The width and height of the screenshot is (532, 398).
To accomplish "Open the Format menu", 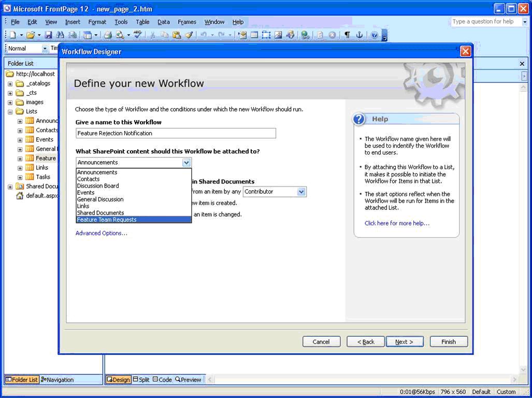I will [97, 22].
